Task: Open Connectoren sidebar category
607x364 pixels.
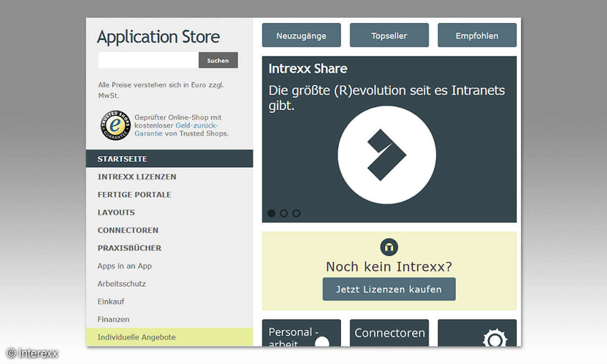Action: click(169, 230)
